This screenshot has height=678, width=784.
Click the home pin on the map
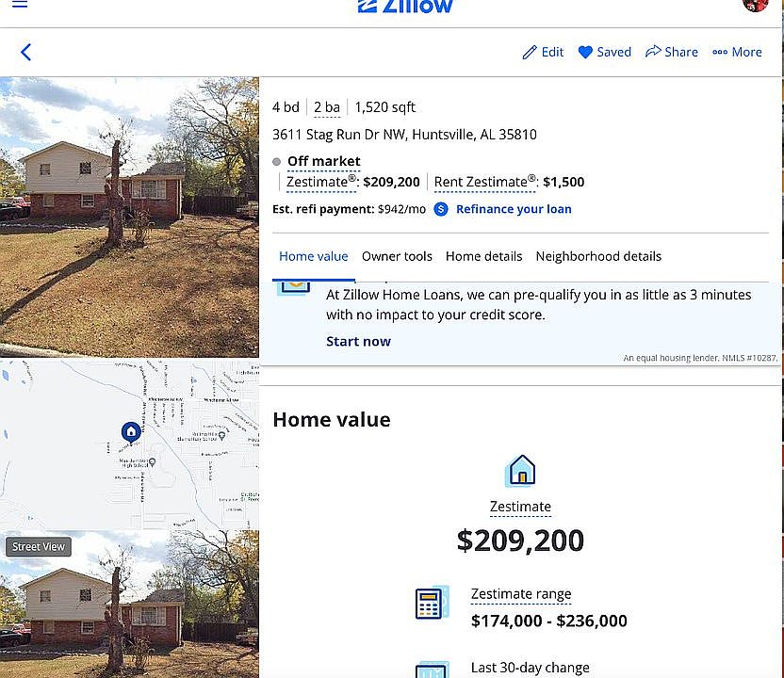[x=131, y=432]
